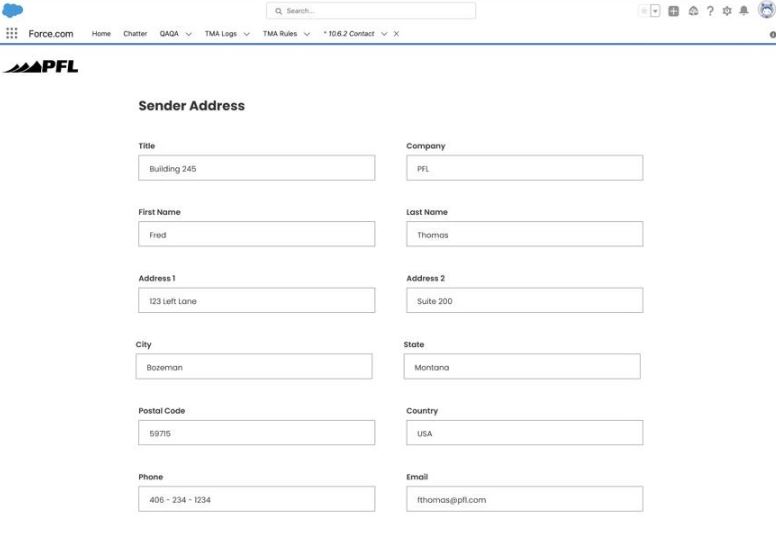The image size is (776, 535).
Task: Expand the QAQA tab dropdown chevron
Action: pyautogui.click(x=189, y=34)
